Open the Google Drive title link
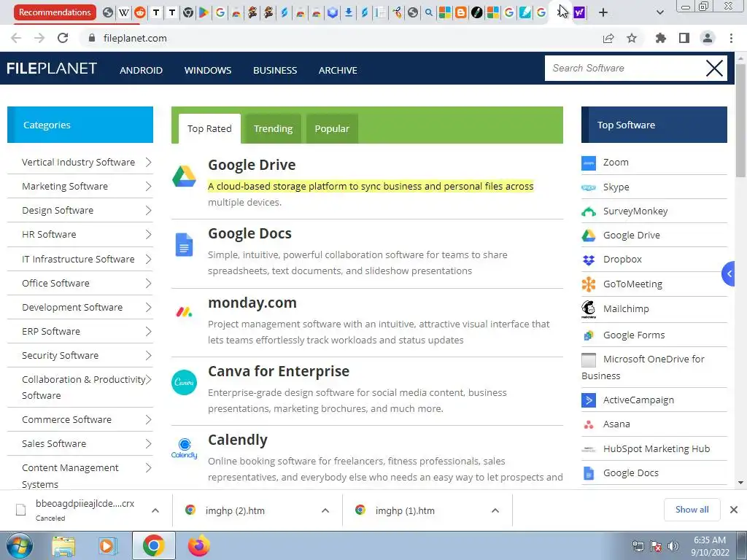The width and height of the screenshot is (747, 560). pyautogui.click(x=252, y=165)
